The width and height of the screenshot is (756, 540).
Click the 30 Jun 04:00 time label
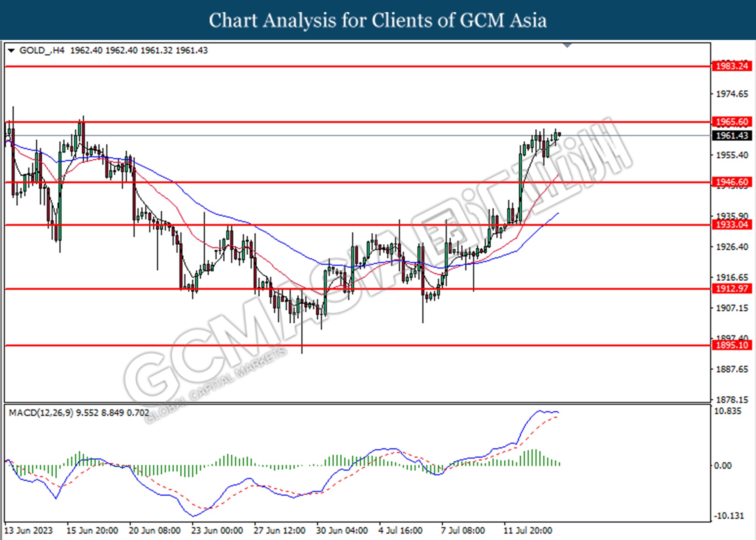pos(342,531)
